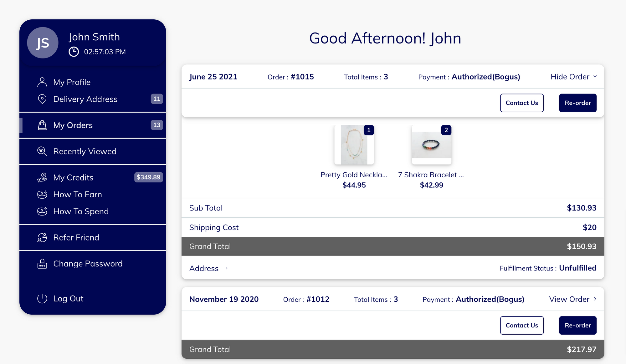This screenshot has height=364, width=626.
Task: Click the Log Out power icon
Action: (x=42, y=299)
